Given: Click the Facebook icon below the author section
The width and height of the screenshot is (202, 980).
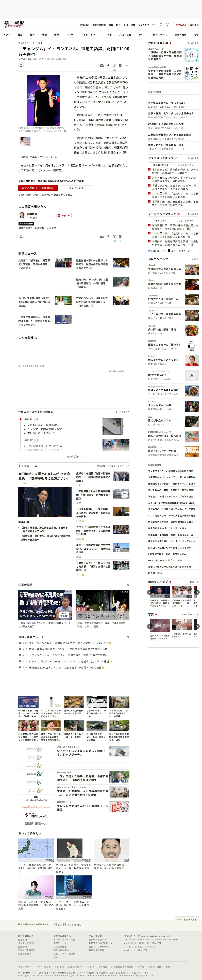Looking at the screenshot, I should (108, 237).
